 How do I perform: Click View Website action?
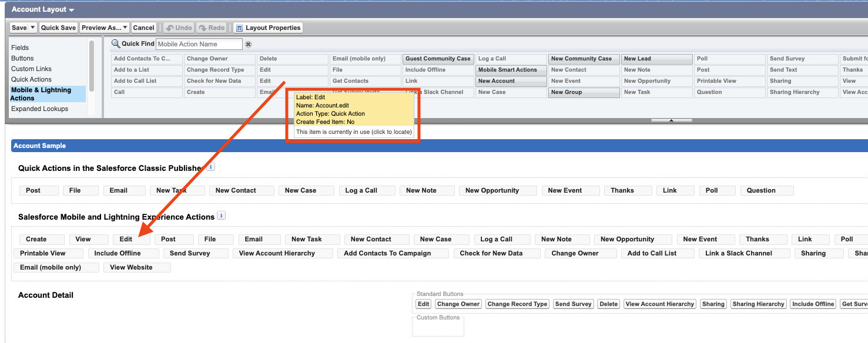(137, 267)
